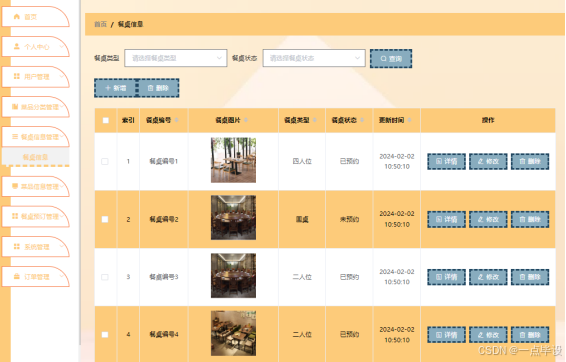Sort table by 更新时间 column arrows
The width and height of the screenshot is (566, 362).
pyautogui.click(x=409, y=120)
